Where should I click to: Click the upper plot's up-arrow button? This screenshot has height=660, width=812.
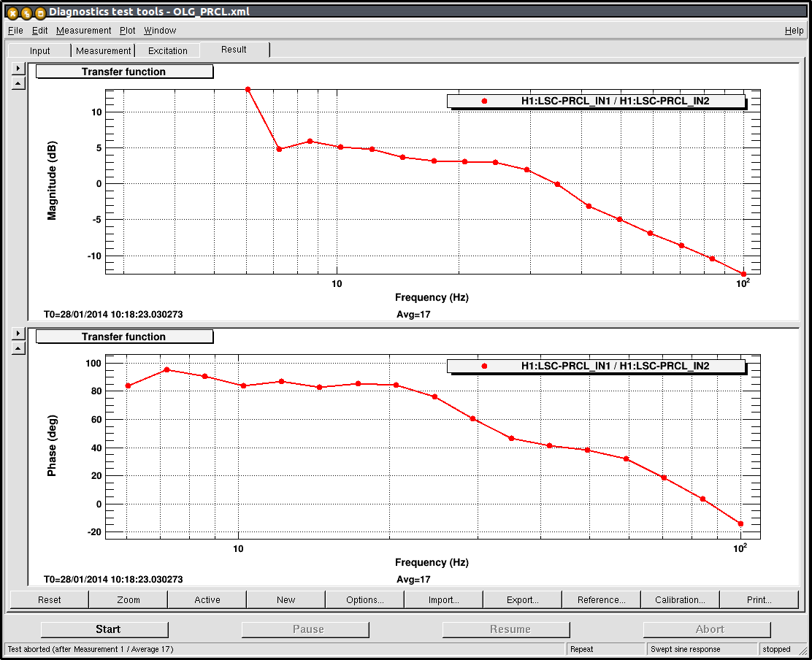pyautogui.click(x=18, y=82)
